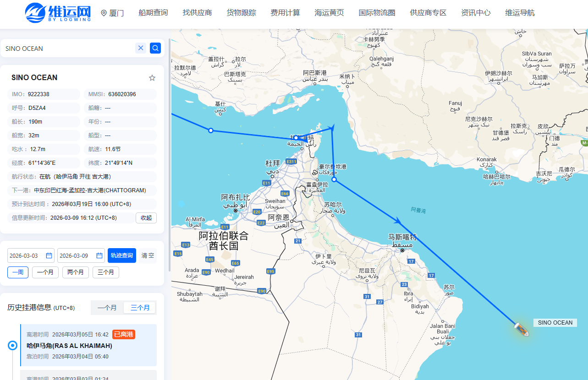
Task: Click the track waypoint in the Persian Gulf
Action: click(x=211, y=130)
